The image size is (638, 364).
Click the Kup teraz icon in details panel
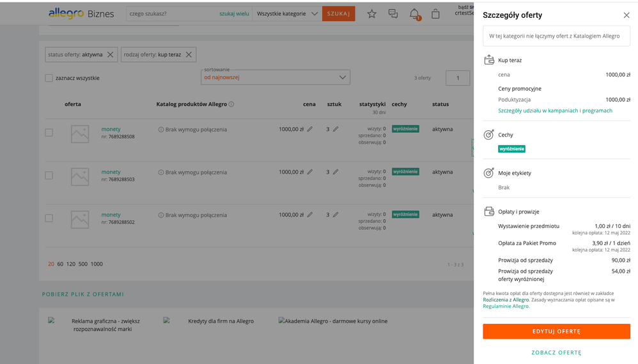(489, 60)
